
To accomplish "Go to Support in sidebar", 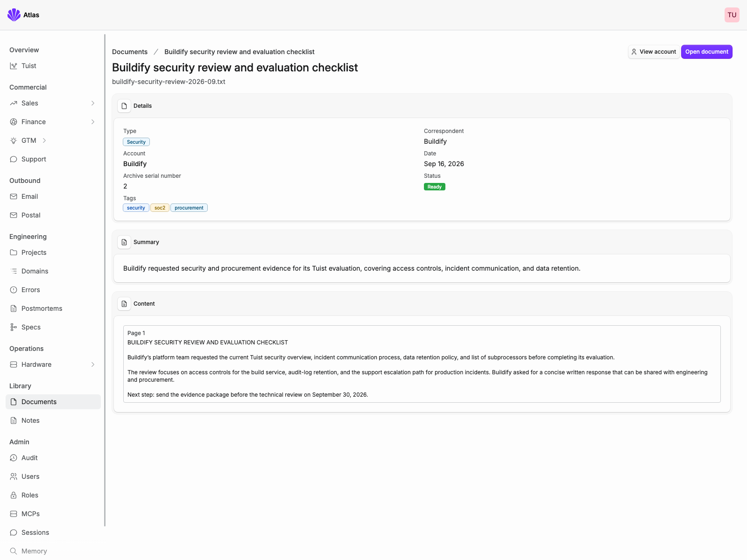I will point(53,159).
